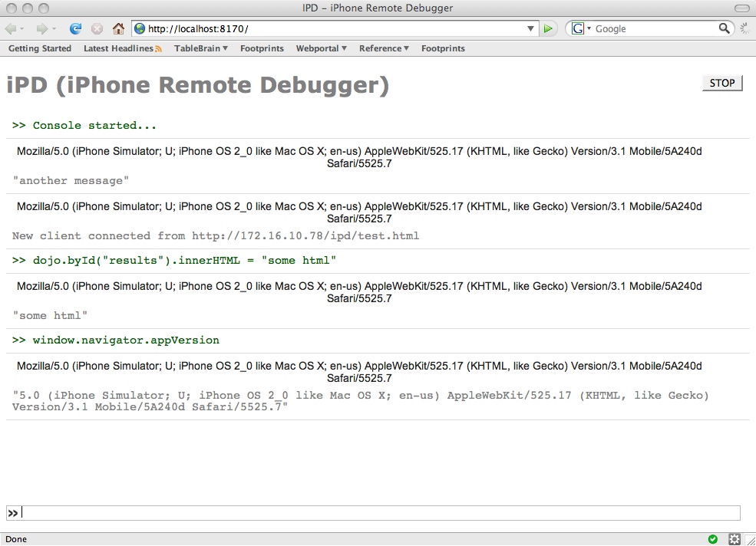Click the browser Back arrow
Screen dimensions: 756x546
click(11, 29)
